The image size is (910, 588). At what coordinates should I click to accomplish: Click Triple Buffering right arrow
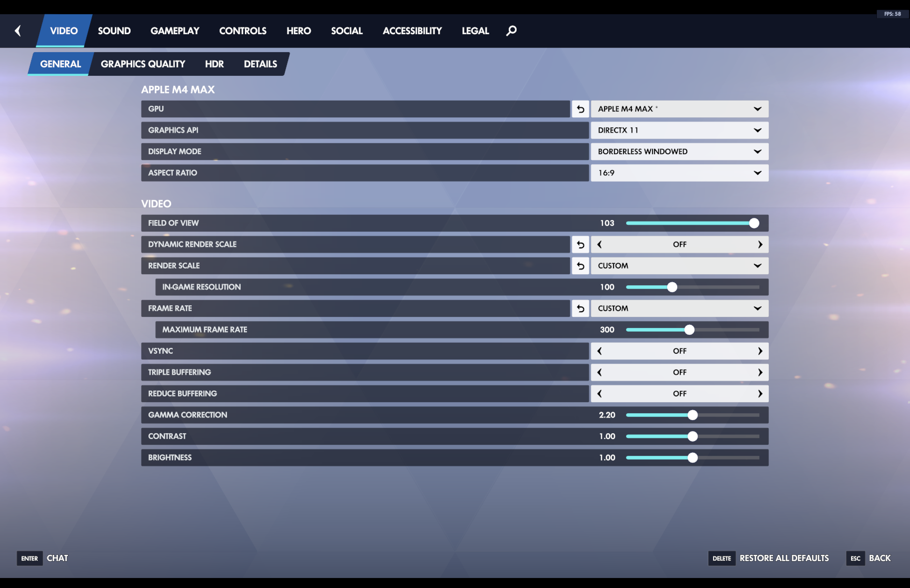point(760,372)
